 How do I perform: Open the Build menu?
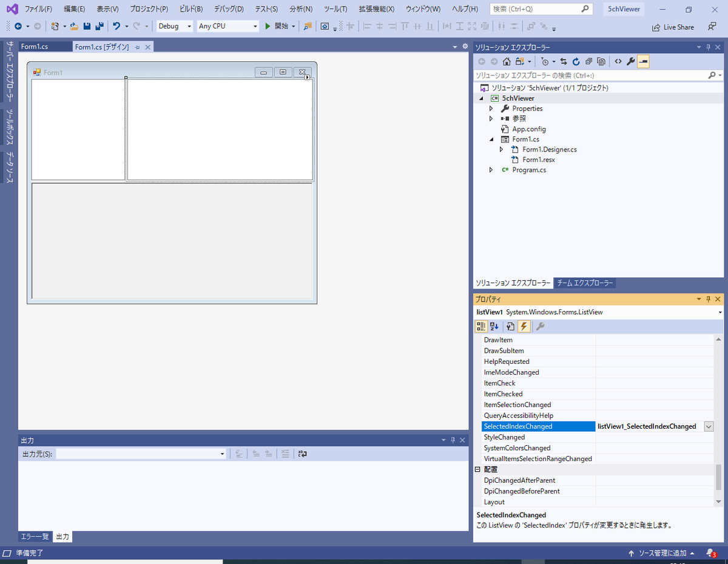point(191,9)
